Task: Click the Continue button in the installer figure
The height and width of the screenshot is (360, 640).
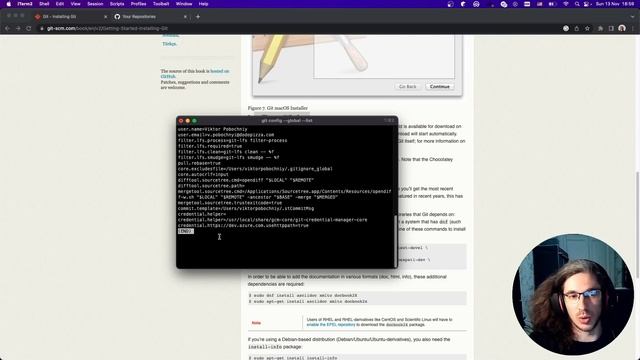Action: coord(440,87)
